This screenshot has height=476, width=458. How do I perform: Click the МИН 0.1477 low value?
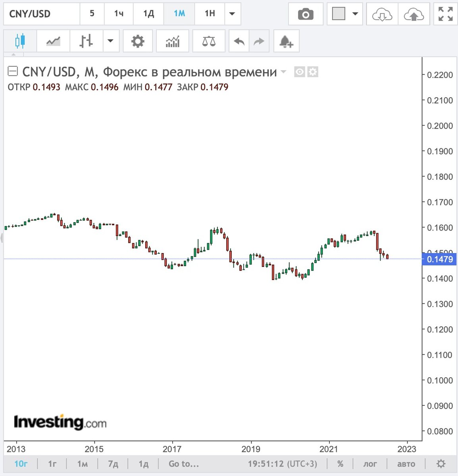[148, 87]
